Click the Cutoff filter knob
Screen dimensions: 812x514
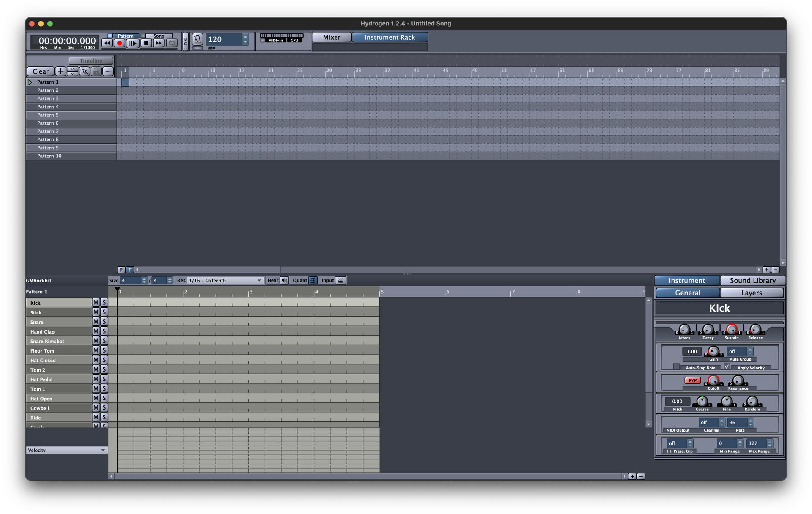[713, 380]
